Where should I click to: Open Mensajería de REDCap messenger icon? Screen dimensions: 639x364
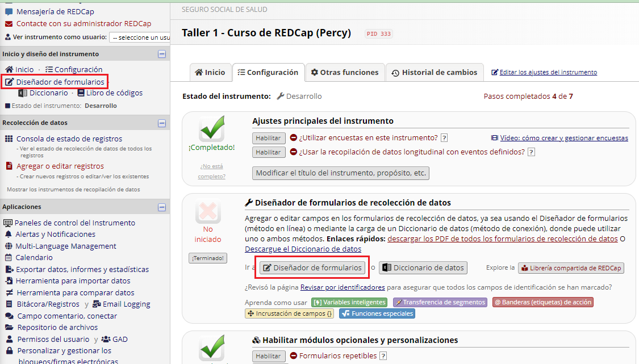[9, 12]
